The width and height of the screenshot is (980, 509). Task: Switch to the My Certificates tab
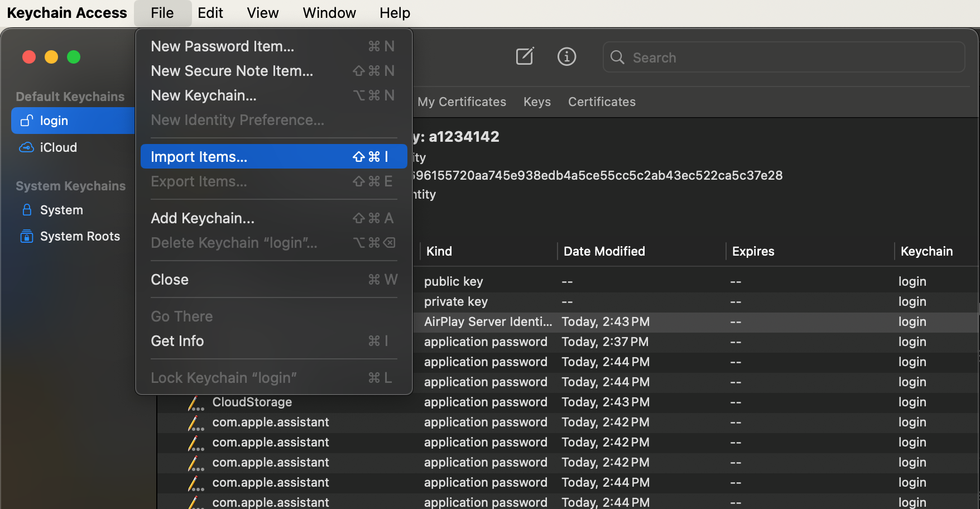pos(462,102)
